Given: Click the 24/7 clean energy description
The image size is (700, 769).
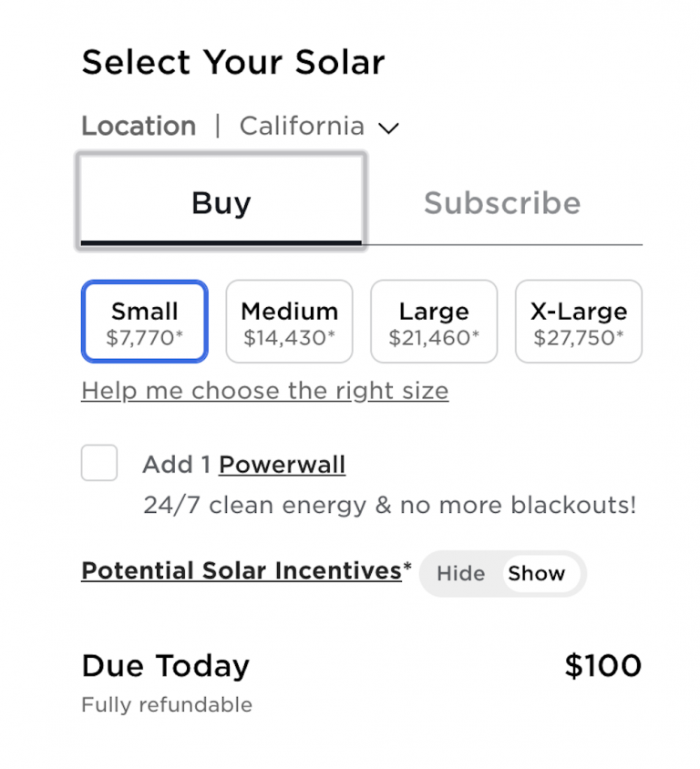Looking at the screenshot, I should click(x=390, y=505).
